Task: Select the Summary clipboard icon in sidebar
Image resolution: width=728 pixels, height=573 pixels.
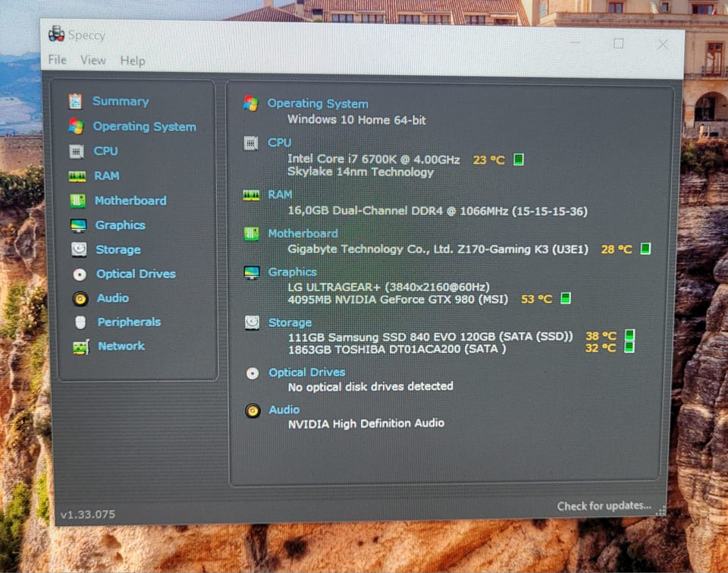Action: (75, 101)
